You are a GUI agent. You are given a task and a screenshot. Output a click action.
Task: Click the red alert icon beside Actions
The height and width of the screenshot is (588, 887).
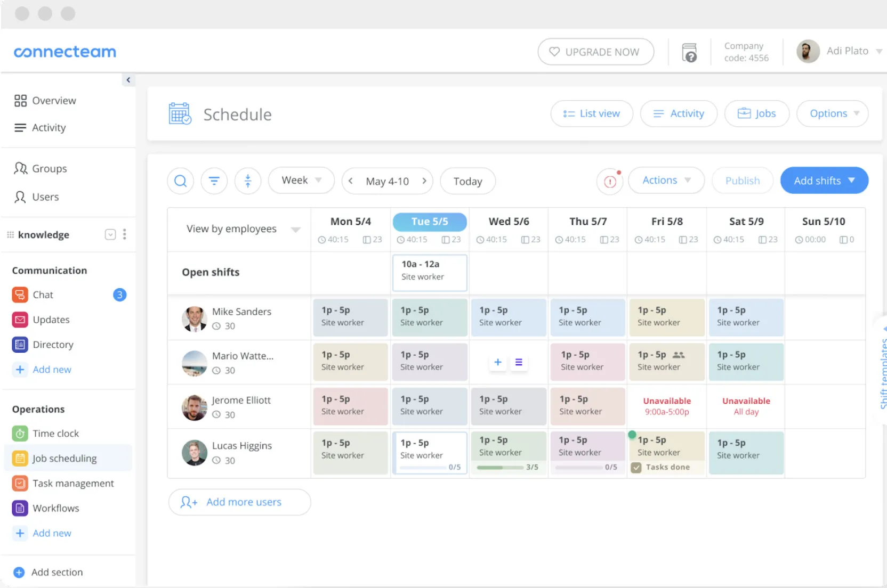coord(609,182)
